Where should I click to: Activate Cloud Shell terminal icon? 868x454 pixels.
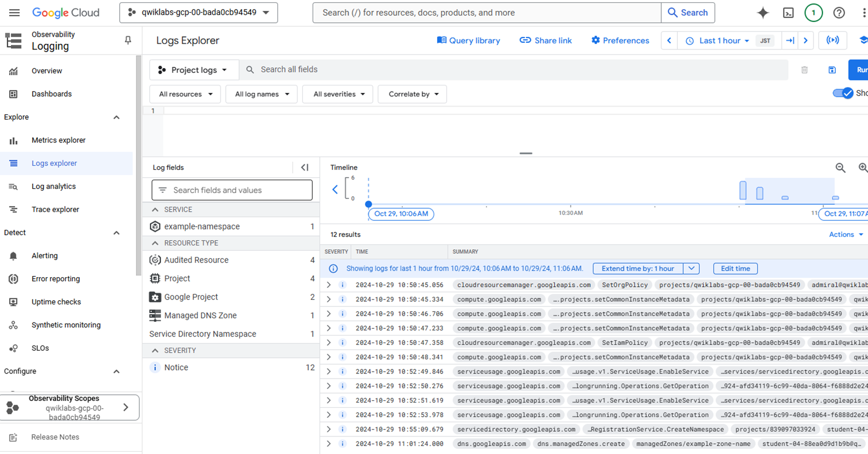pyautogui.click(x=788, y=13)
